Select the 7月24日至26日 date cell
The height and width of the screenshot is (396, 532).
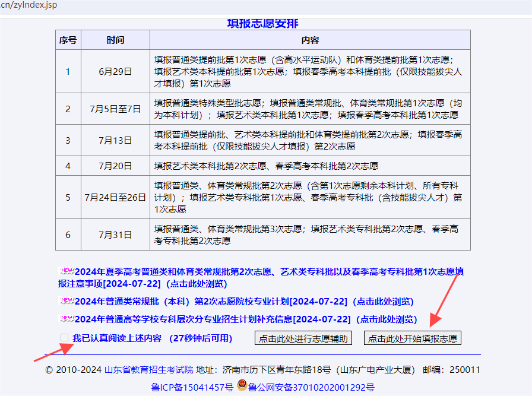click(x=115, y=197)
